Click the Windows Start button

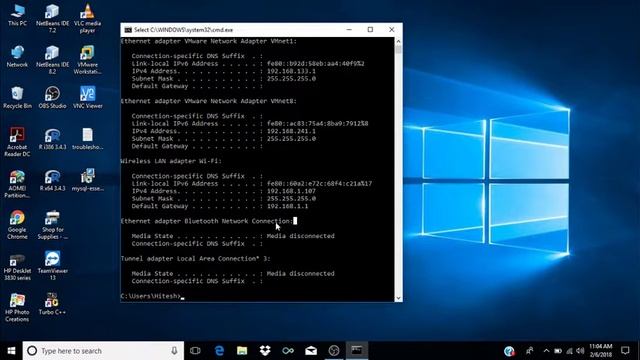point(11,351)
